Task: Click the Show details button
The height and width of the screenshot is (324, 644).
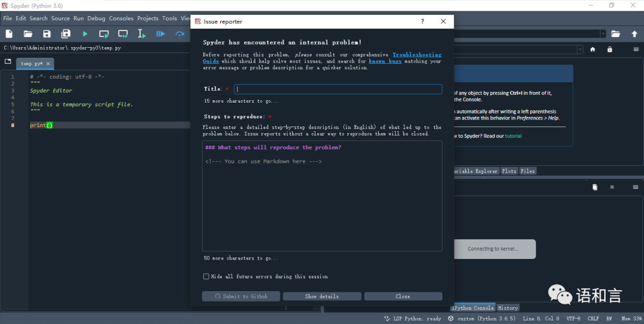Action: (x=322, y=296)
